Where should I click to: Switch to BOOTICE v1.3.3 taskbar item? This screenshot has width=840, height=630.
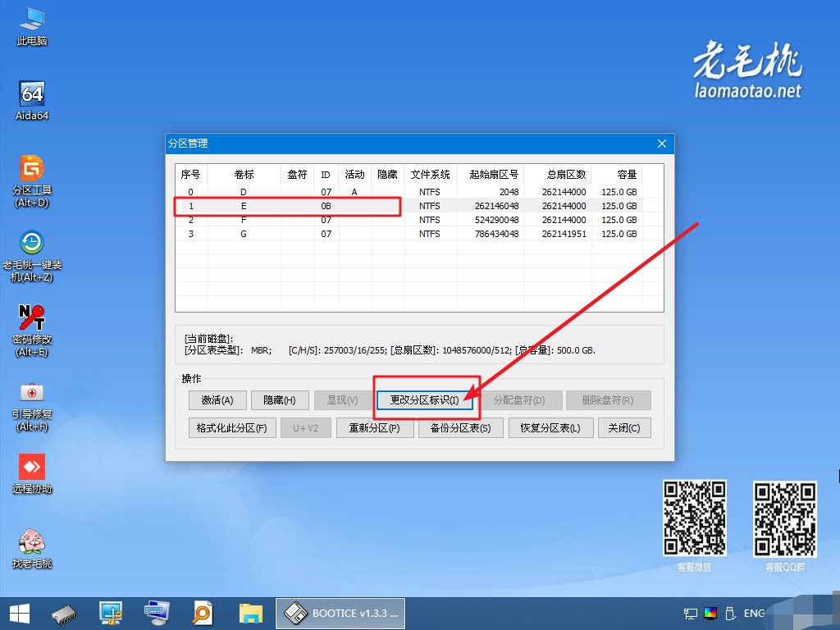point(340,614)
